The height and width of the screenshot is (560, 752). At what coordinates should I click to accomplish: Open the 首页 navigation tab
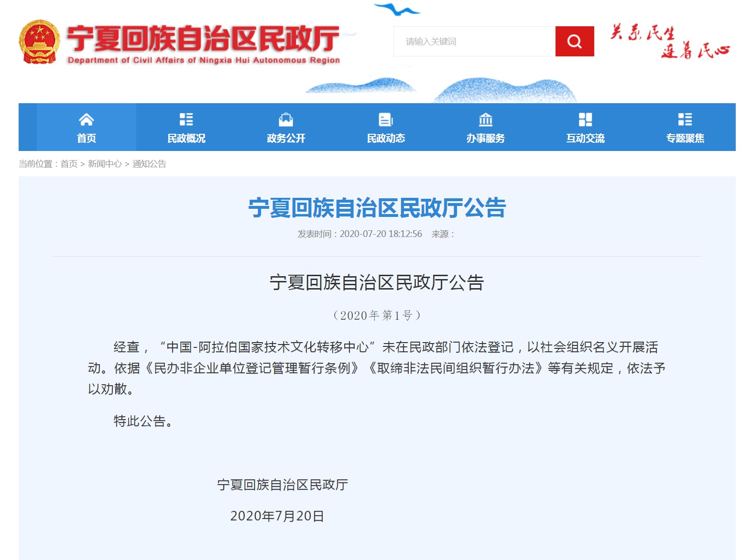click(87, 128)
